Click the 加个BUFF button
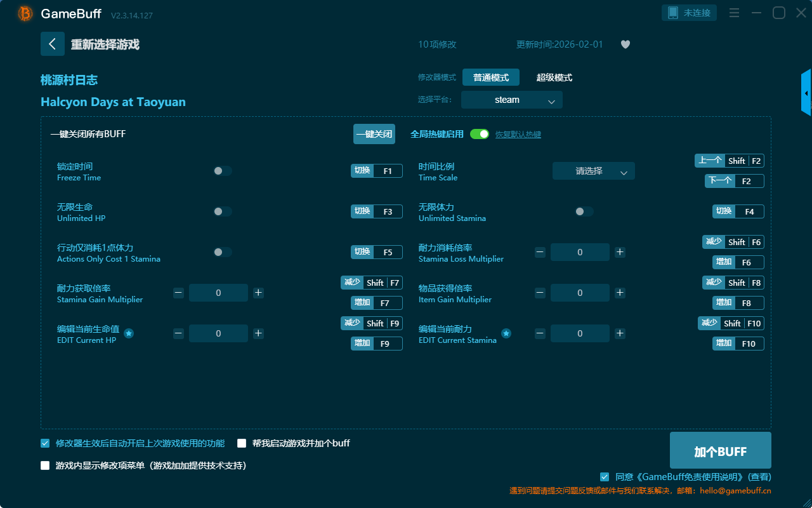 [x=720, y=451]
